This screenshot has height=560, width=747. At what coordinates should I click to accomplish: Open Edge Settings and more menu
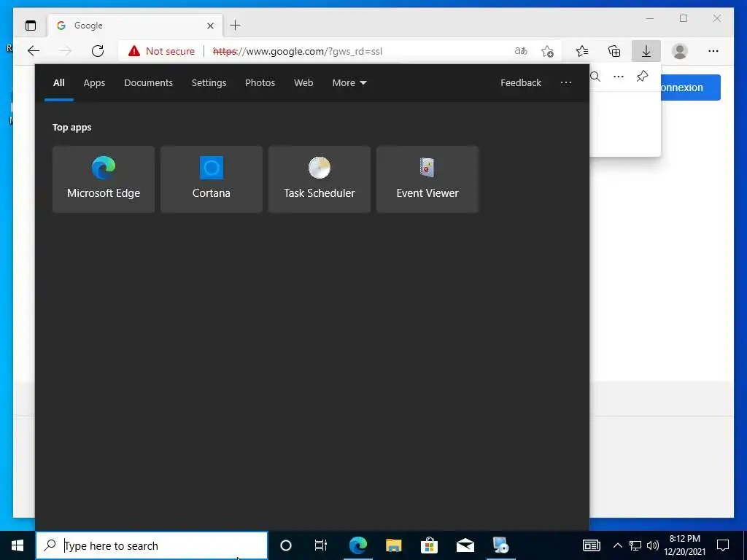pos(713,51)
